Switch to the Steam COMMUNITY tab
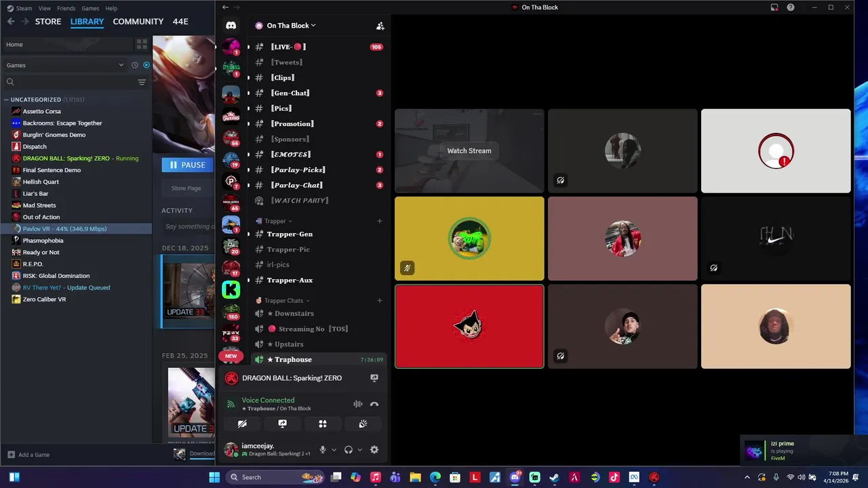Viewport: 868px width, 488px height. coord(138,22)
